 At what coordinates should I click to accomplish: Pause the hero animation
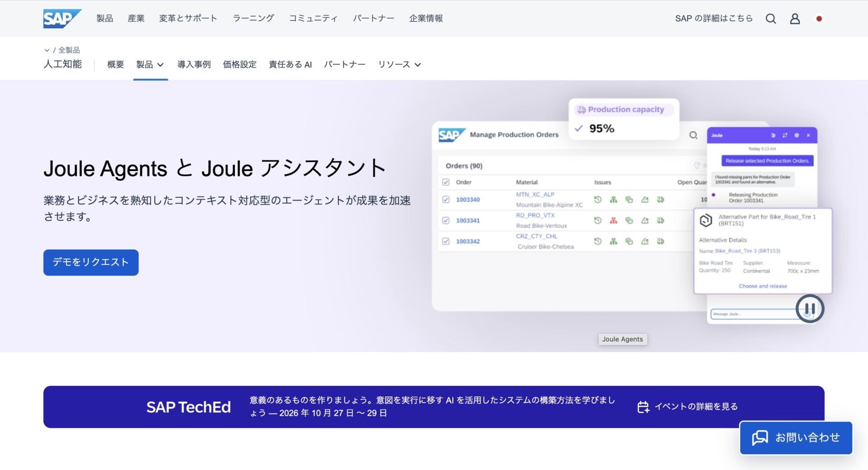click(810, 309)
